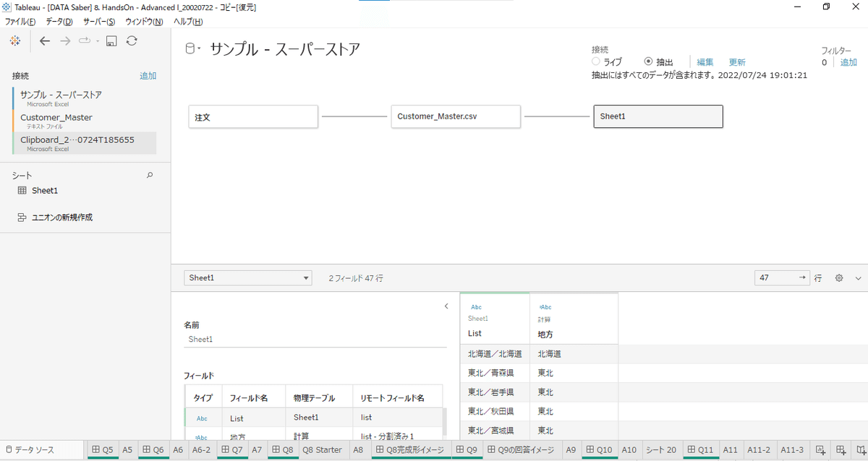Open the data source cylinder dropdown

194,49
